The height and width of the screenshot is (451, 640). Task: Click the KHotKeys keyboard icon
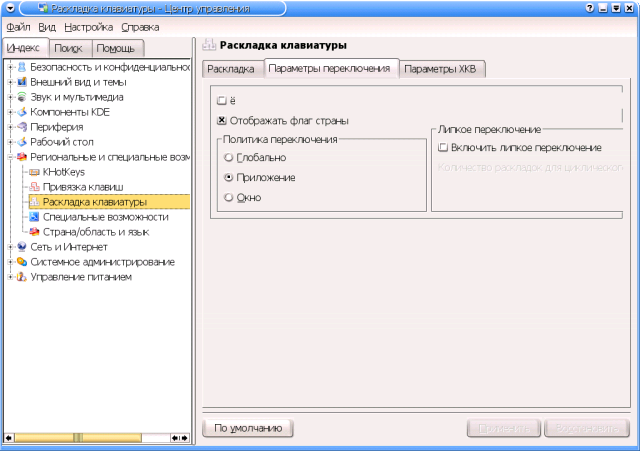(x=35, y=172)
